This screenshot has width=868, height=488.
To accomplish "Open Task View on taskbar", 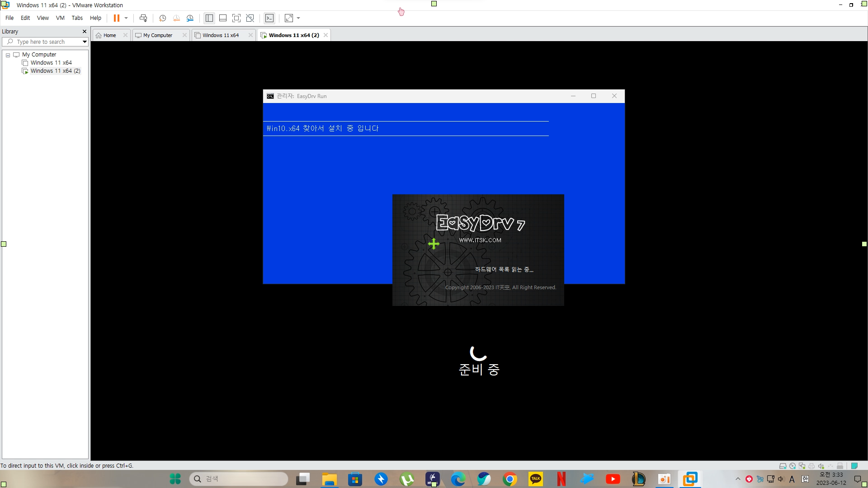I will pos(303,479).
